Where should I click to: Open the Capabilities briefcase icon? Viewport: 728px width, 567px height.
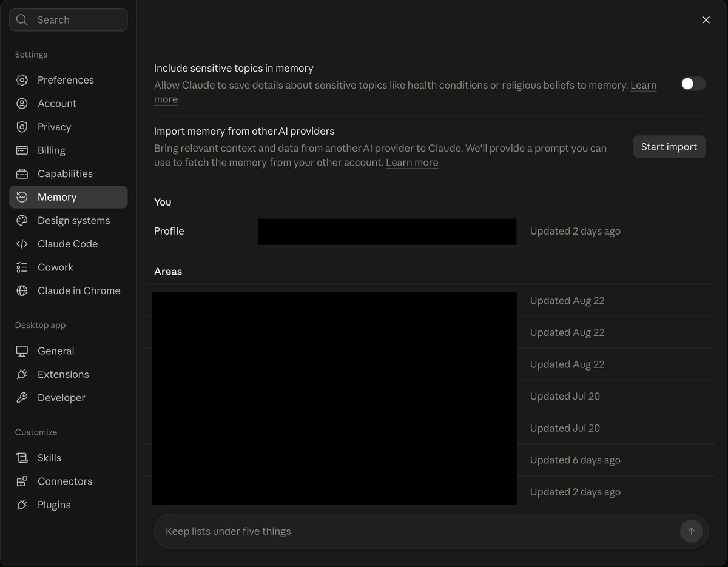(22, 173)
